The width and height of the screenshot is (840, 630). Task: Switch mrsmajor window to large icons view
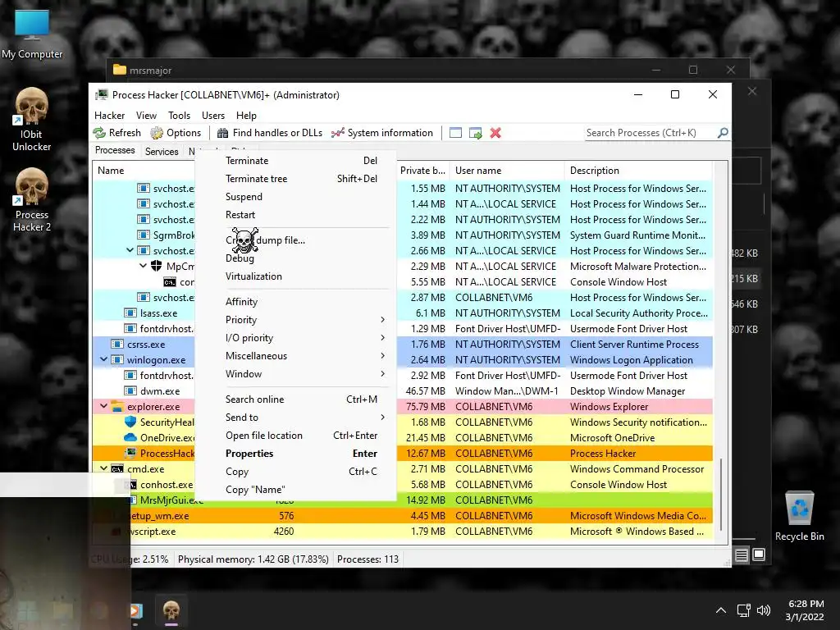759,555
